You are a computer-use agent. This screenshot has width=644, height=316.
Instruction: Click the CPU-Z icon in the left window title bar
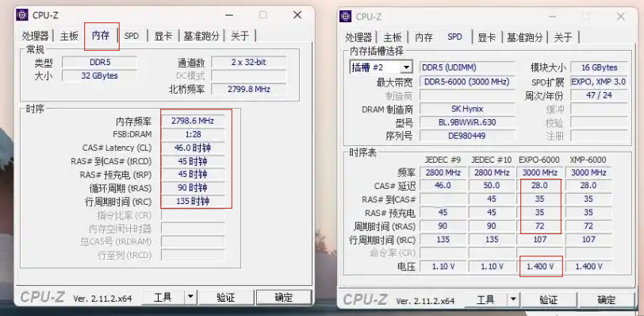(x=22, y=15)
